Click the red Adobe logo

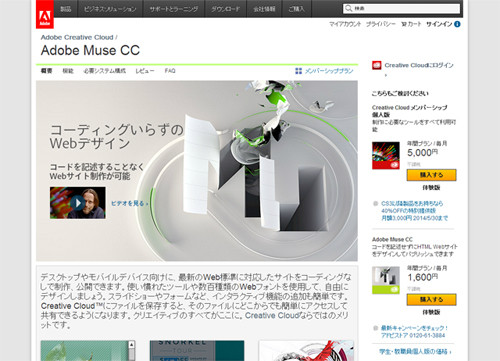pos(45,14)
